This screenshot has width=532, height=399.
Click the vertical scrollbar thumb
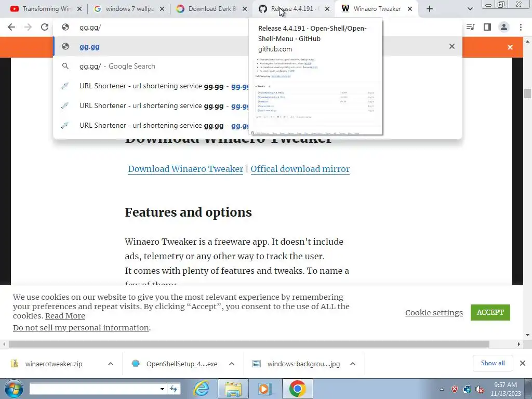[527, 94]
